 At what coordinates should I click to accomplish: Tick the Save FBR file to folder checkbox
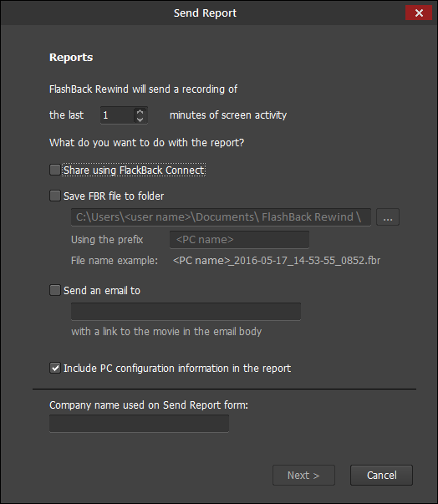point(55,196)
